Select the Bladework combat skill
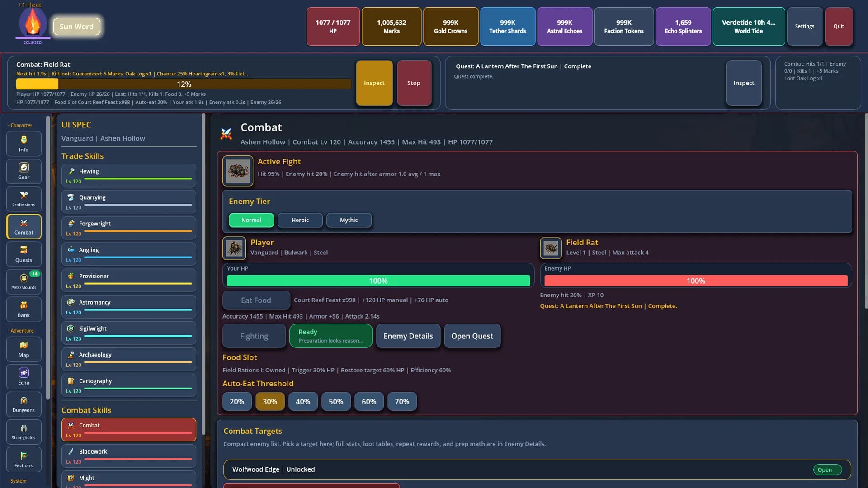The width and height of the screenshot is (868, 488). (x=129, y=455)
